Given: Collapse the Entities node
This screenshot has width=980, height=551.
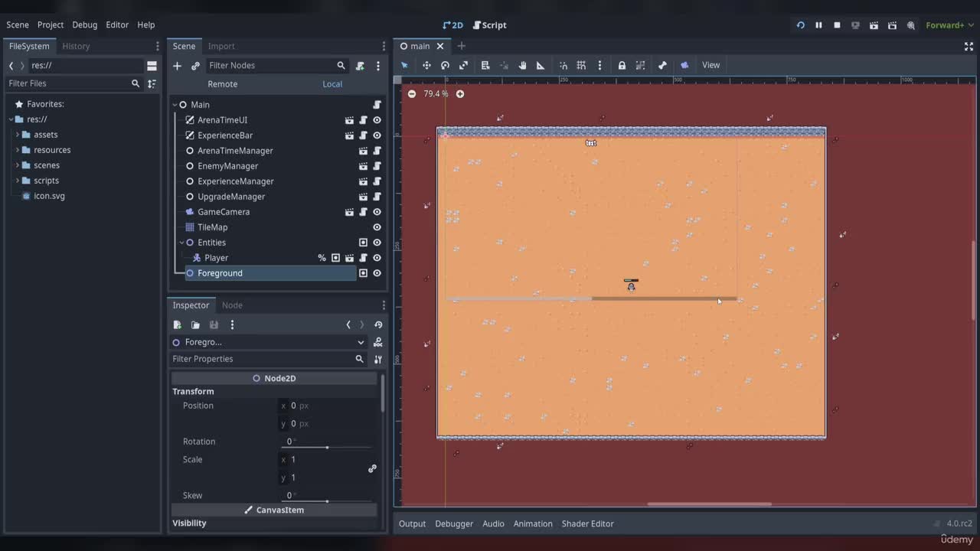Looking at the screenshot, I should 181,243.
